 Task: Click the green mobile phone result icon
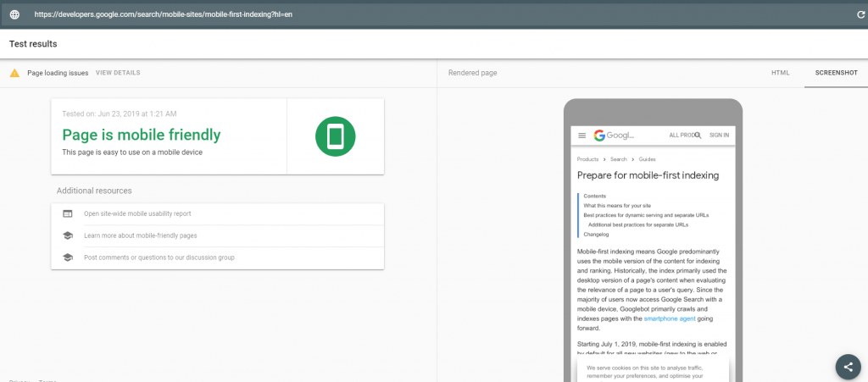[336, 136]
